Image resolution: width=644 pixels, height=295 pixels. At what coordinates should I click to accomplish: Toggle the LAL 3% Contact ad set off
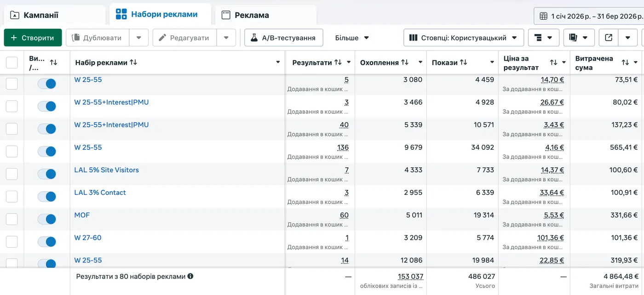(47, 197)
